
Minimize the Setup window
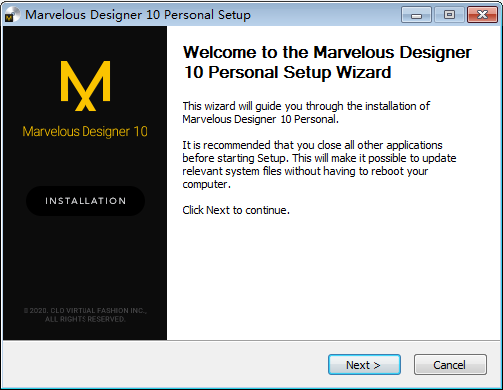pos(416,15)
